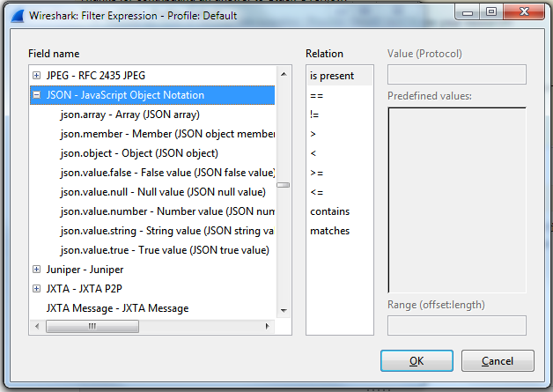The image size is (553, 392).
Task: Choose the '<' relation
Action: click(x=340, y=153)
